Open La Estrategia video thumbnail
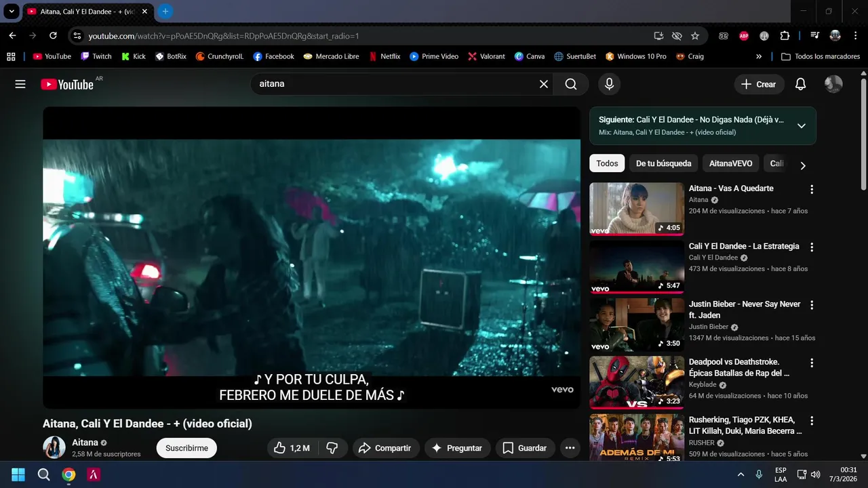The image size is (868, 488). click(x=637, y=266)
